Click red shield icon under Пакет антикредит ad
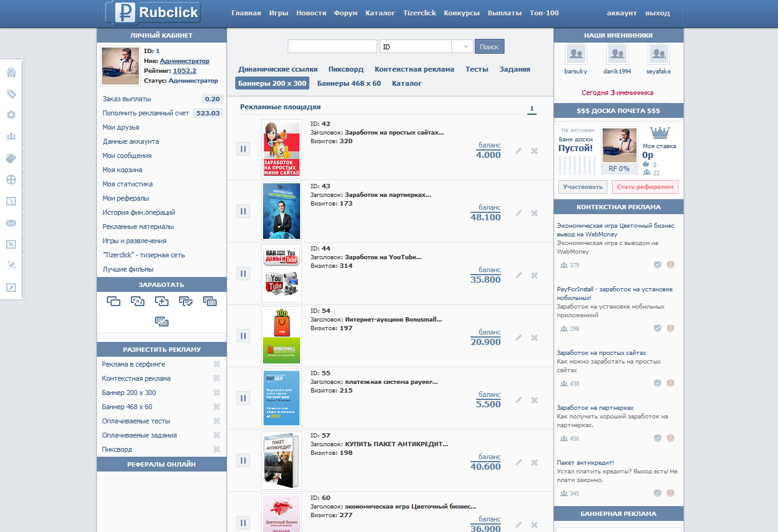The width and height of the screenshot is (778, 532). pyautogui.click(x=671, y=493)
